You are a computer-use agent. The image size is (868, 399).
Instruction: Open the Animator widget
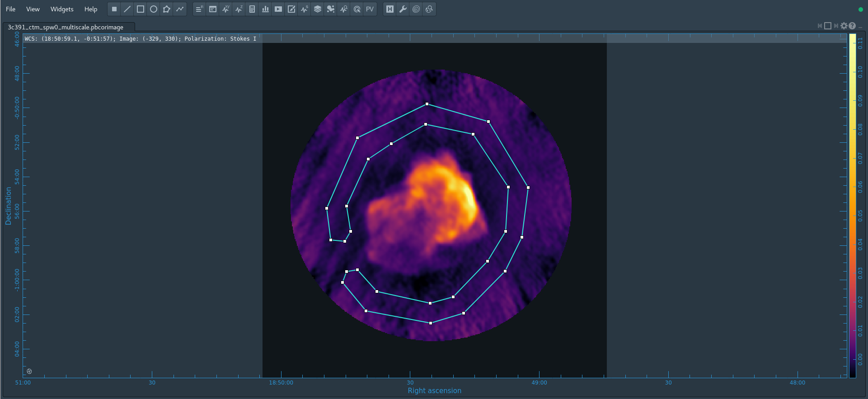pyautogui.click(x=278, y=9)
